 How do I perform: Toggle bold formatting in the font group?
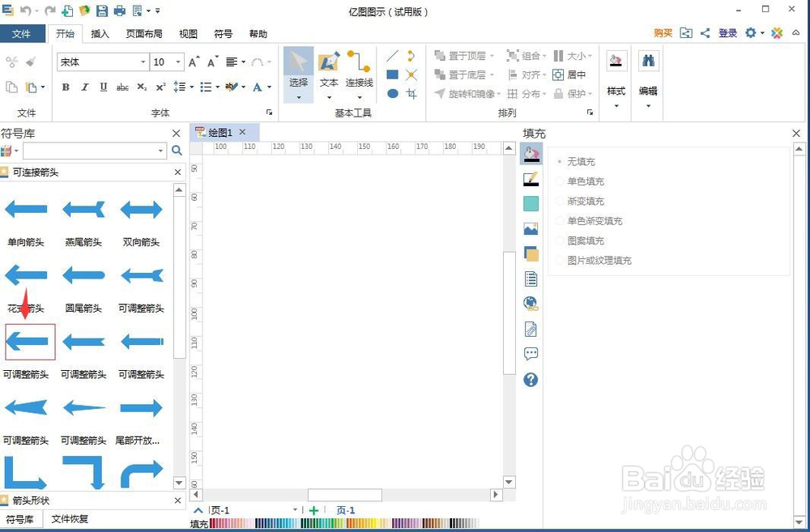pyautogui.click(x=66, y=87)
